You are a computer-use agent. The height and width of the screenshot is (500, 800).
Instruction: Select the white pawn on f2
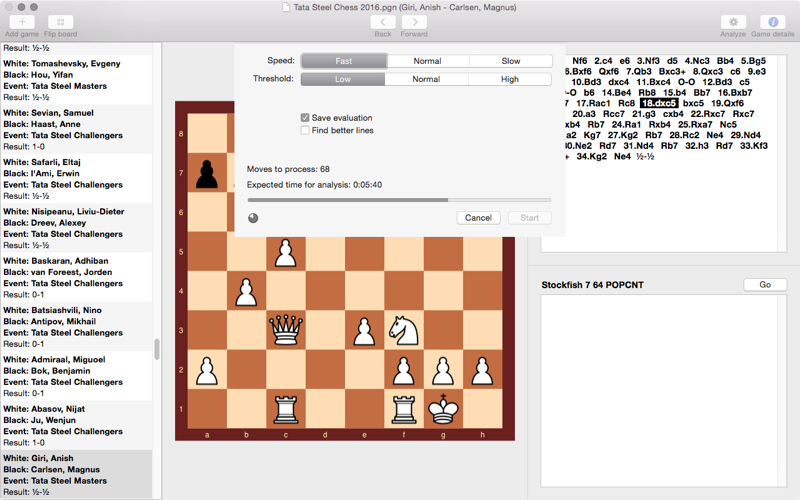(x=404, y=370)
